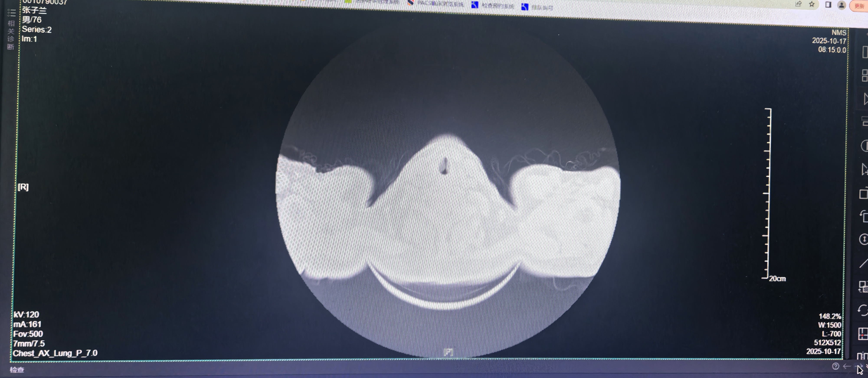This screenshot has width=868, height=378.
Task: Click the rotate image icon
Action: [x=864, y=216]
